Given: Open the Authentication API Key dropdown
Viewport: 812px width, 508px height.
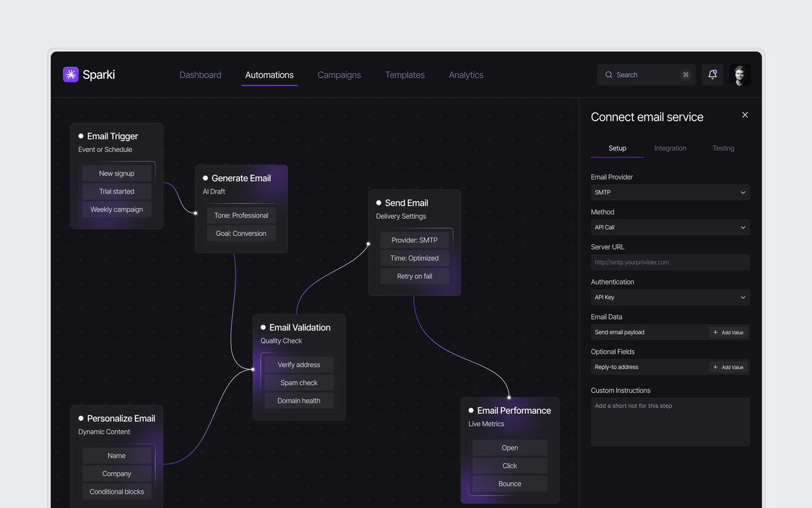Looking at the screenshot, I should click(671, 297).
